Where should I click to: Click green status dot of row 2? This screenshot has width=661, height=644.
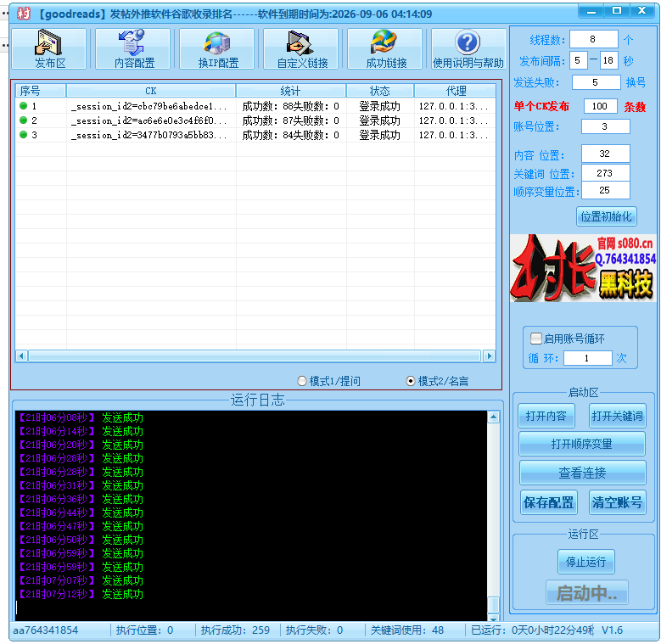24,120
